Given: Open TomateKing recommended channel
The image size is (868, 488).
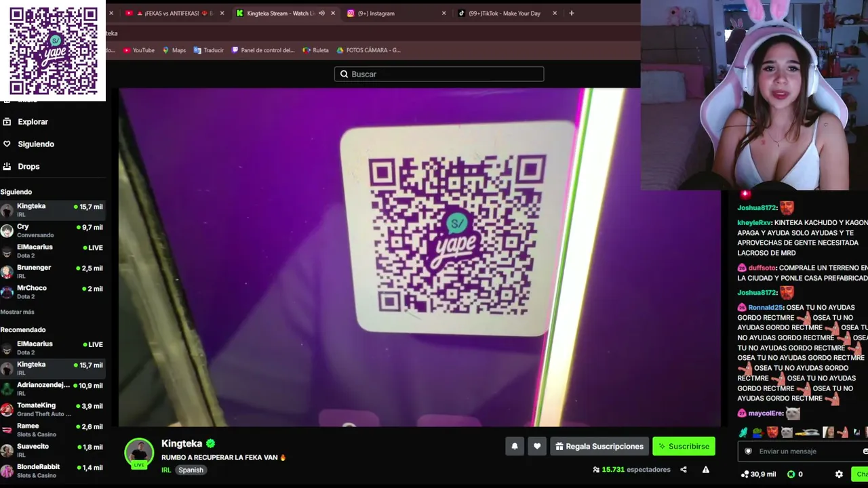Looking at the screenshot, I should tap(53, 409).
